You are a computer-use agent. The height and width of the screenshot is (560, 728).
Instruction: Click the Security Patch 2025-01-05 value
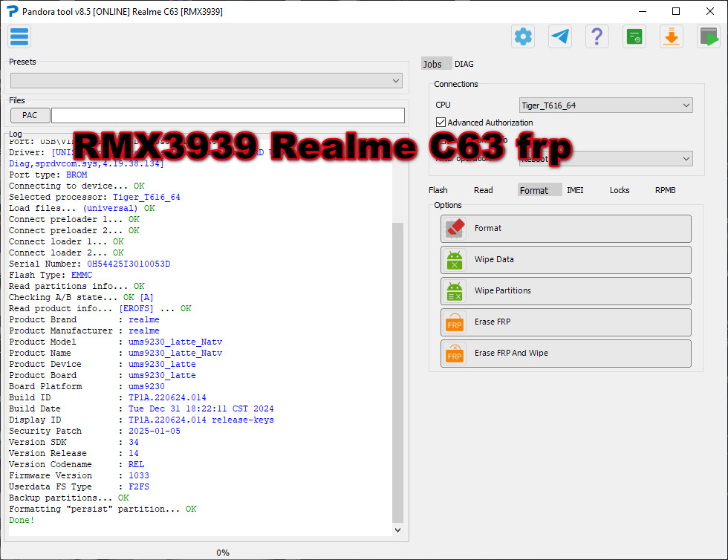click(155, 431)
